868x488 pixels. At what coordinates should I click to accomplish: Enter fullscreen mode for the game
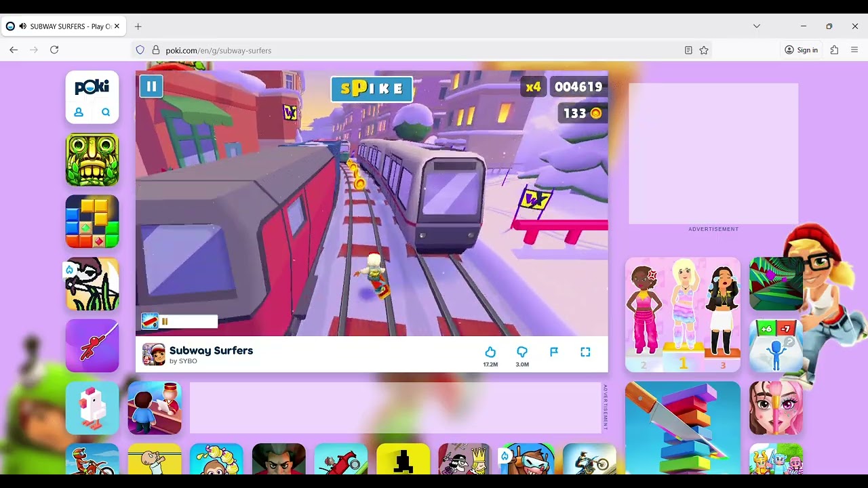click(x=585, y=352)
